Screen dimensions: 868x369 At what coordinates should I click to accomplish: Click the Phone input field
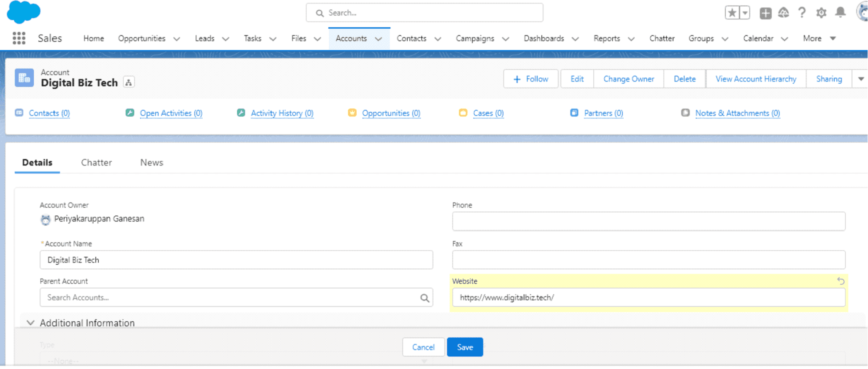649,221
